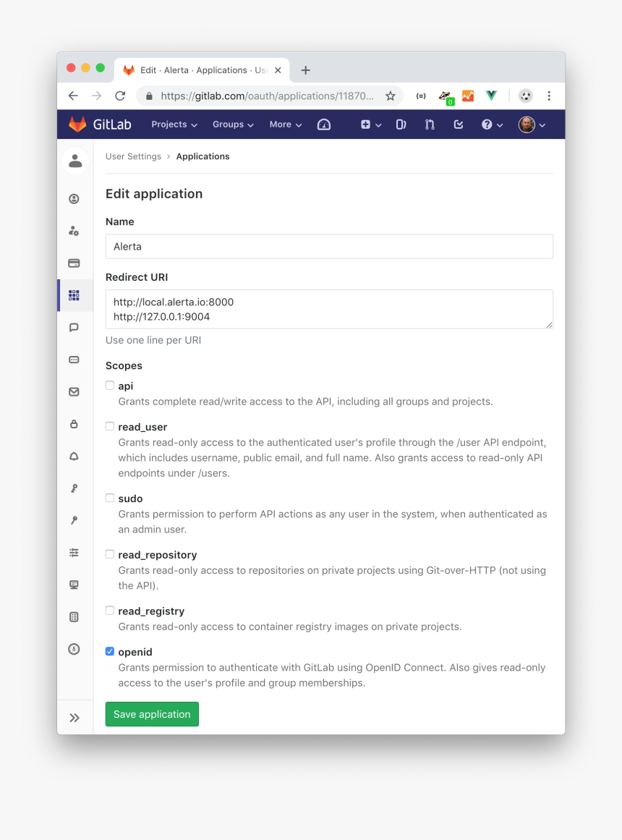Image resolution: width=622 pixels, height=840 pixels.
Task: Open the Preferences sliders icon in the sidebar
Action: [74, 552]
